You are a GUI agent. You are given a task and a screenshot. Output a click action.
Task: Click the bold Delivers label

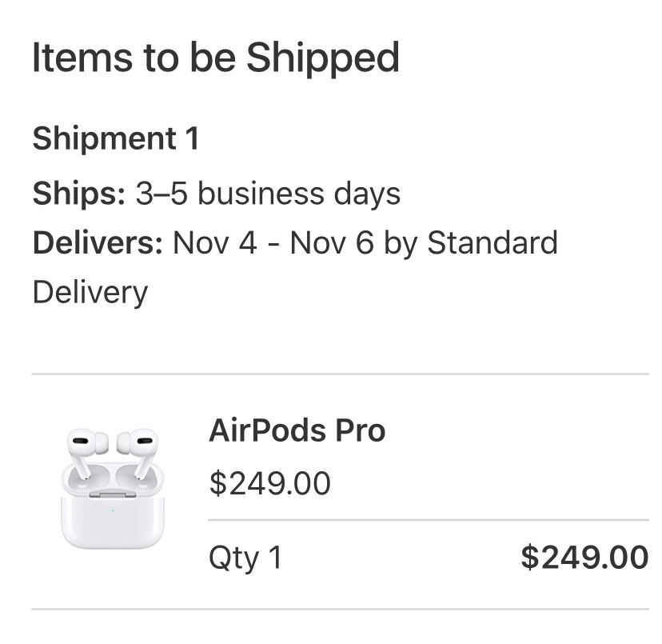(x=98, y=242)
